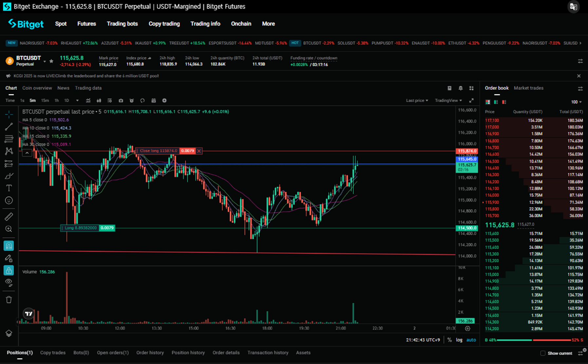Image resolution: width=588 pixels, height=364 pixels.
Task: Toggle magnet mode on chart
Action: click(9, 246)
